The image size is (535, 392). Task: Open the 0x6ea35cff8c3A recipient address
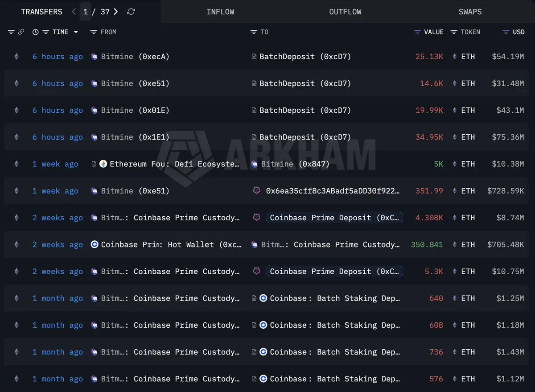333,191
